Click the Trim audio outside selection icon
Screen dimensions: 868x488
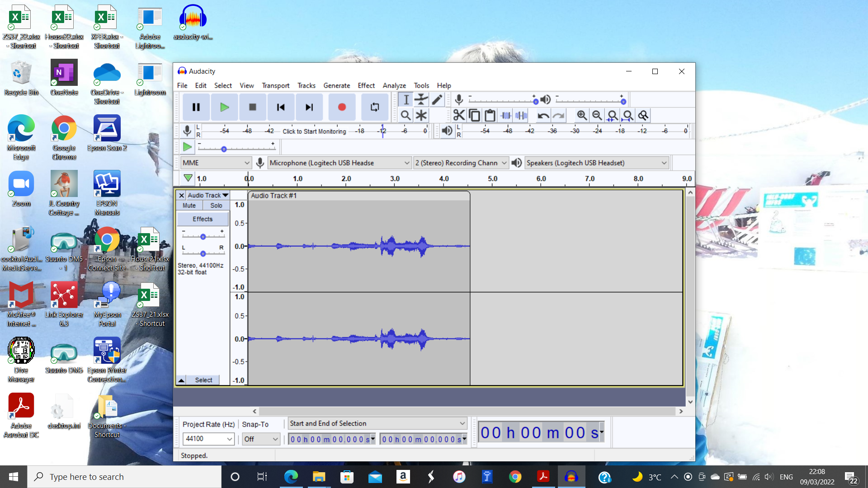point(505,116)
